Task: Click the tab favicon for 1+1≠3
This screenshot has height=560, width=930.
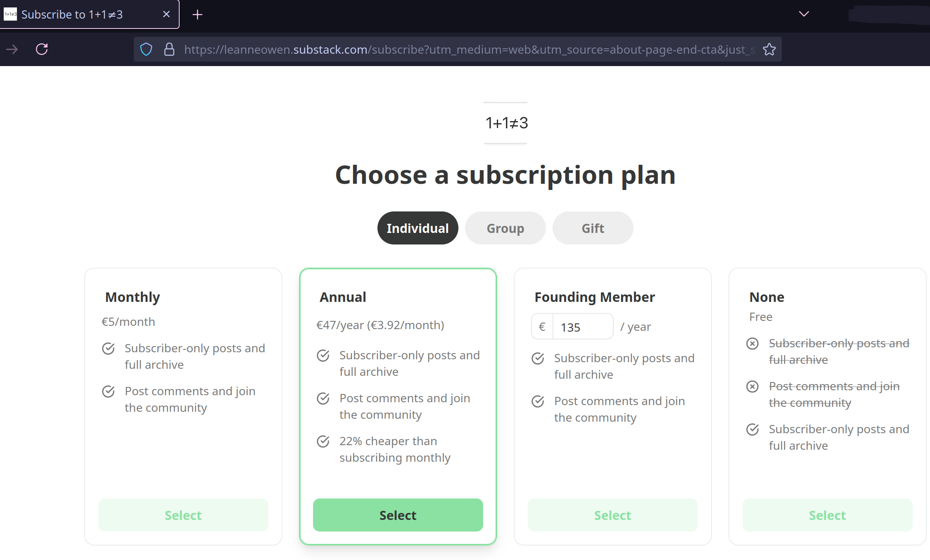Action: pos(10,14)
